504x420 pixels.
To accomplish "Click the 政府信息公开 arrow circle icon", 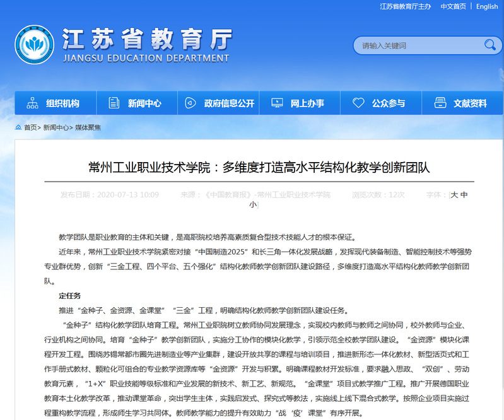I will [190, 103].
